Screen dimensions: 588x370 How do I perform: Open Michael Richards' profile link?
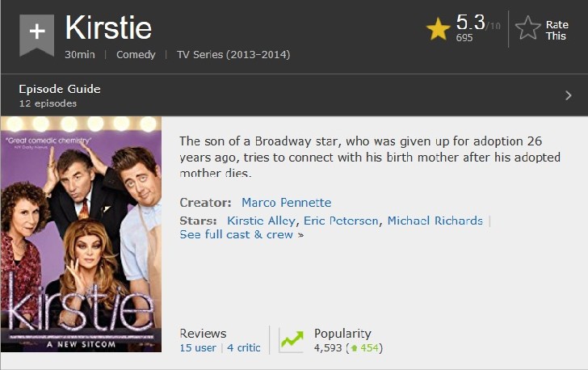435,221
